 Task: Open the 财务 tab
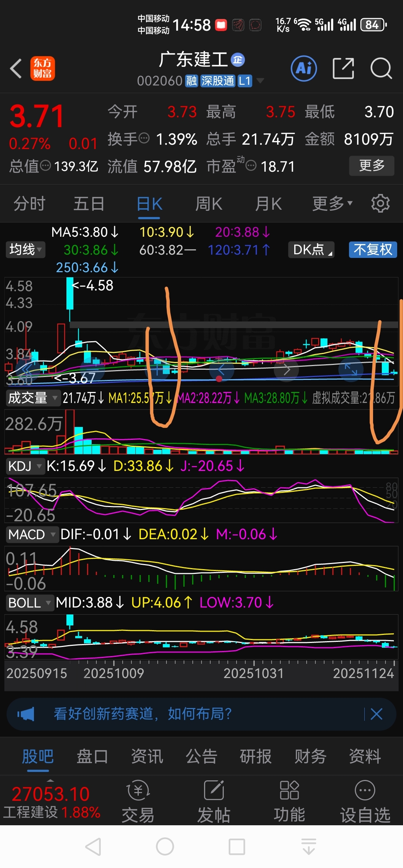coord(310,756)
